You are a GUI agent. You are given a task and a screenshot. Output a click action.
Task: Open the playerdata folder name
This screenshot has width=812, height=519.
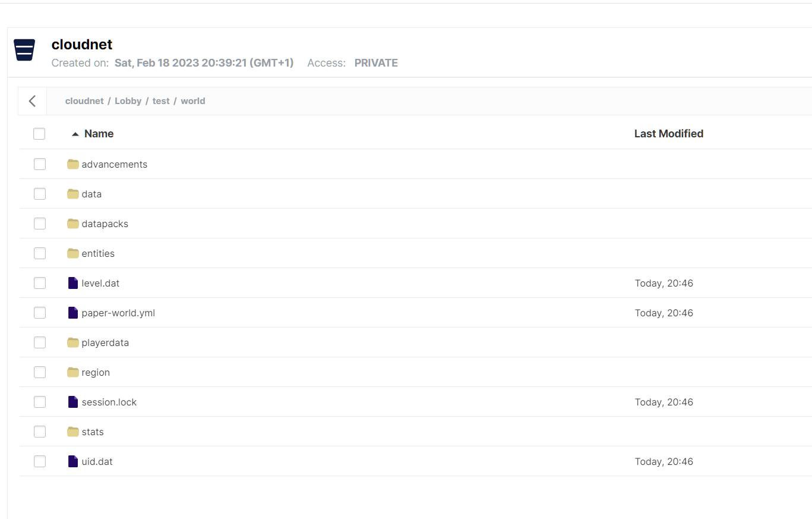(105, 342)
